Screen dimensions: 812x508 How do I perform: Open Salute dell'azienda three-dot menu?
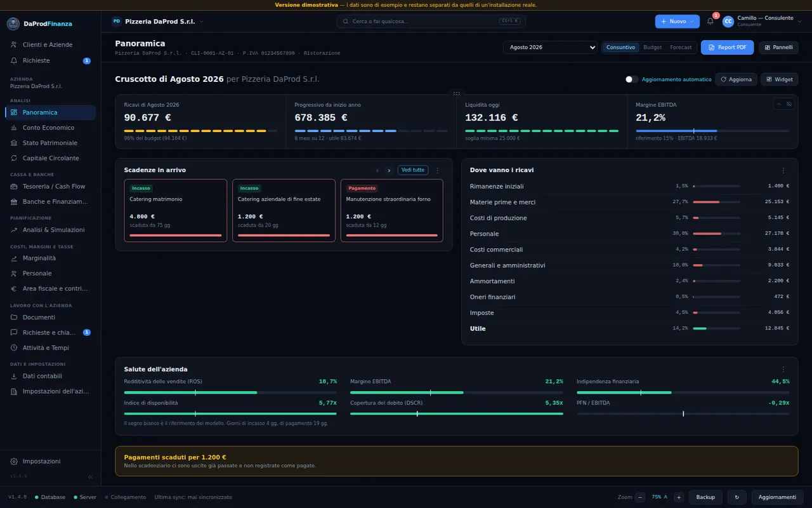point(783,369)
